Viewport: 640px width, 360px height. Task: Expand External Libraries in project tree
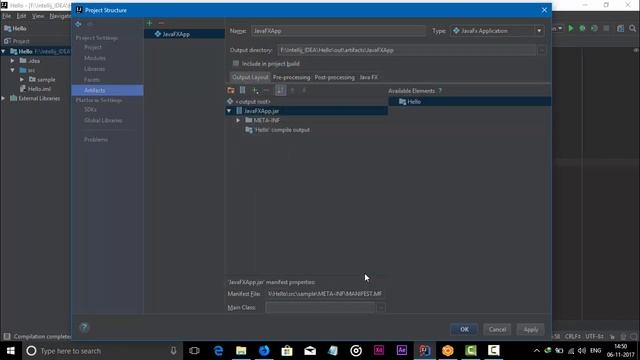[x=3, y=98]
